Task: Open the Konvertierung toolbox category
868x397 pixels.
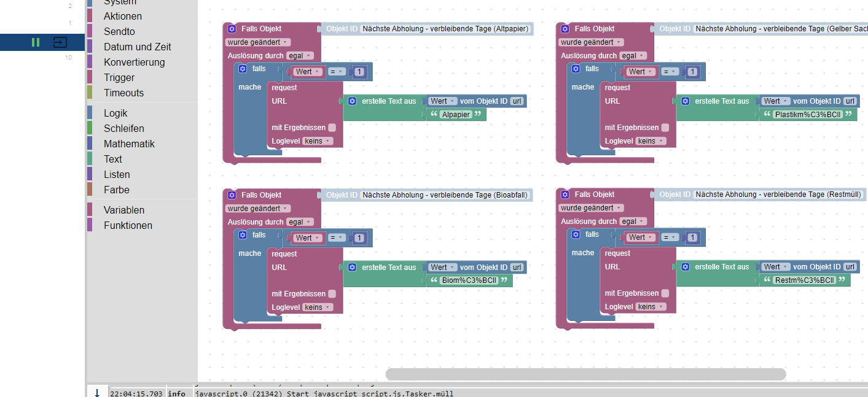Action: (x=134, y=63)
